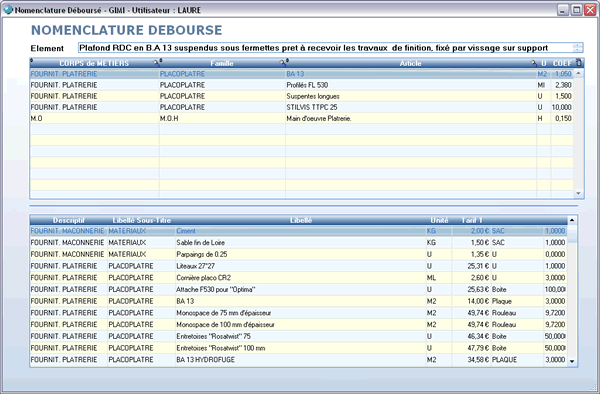The width and height of the screenshot is (600, 394).
Task: Click the down arrow of upper table scrollbar
Action: 578,194
